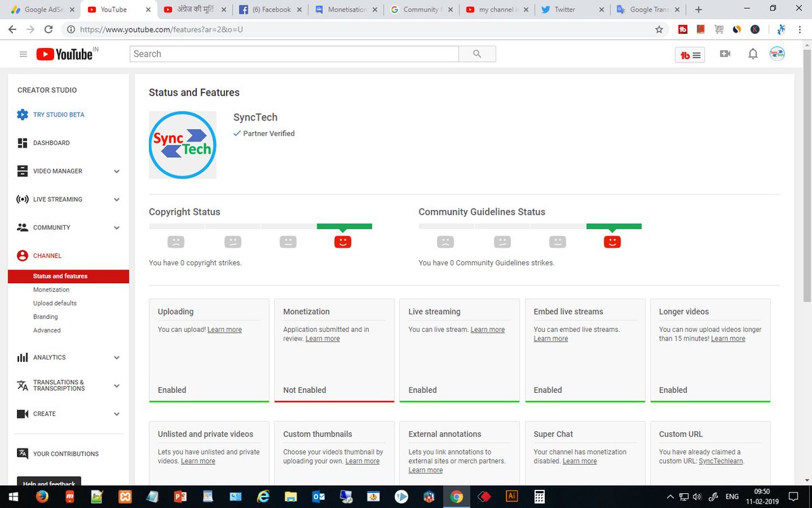Click Learn more in Longer videos card
Image resolution: width=812 pixels, height=508 pixels.
coord(728,339)
